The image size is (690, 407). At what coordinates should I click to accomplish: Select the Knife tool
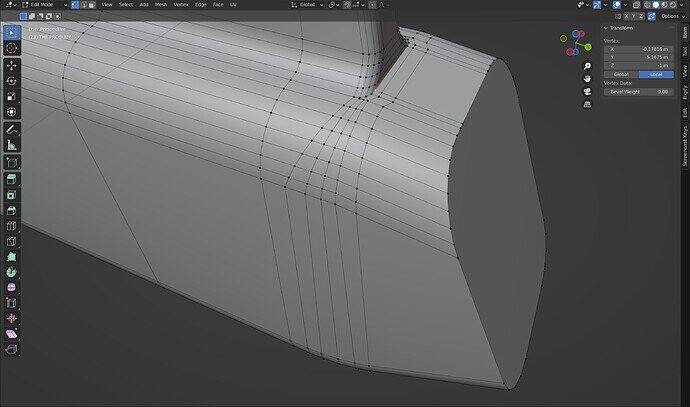[x=12, y=241]
